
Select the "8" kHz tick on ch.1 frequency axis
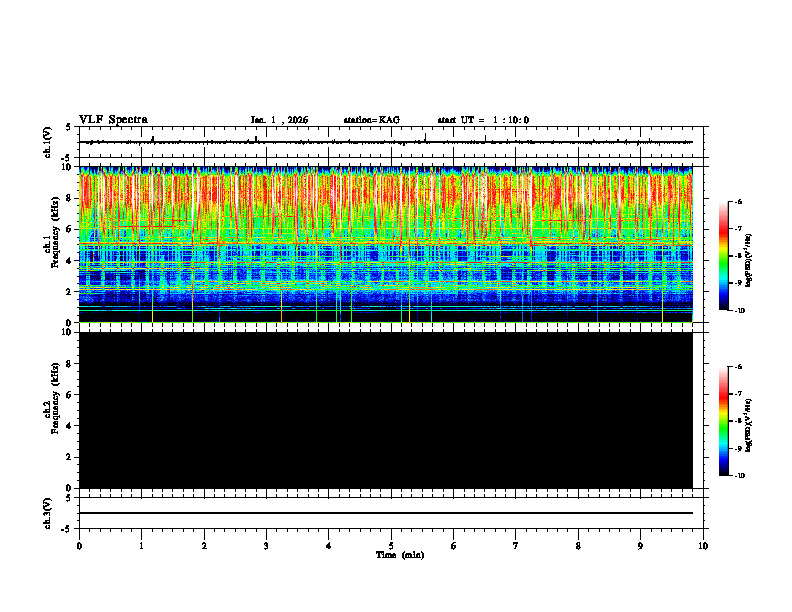[x=70, y=198]
